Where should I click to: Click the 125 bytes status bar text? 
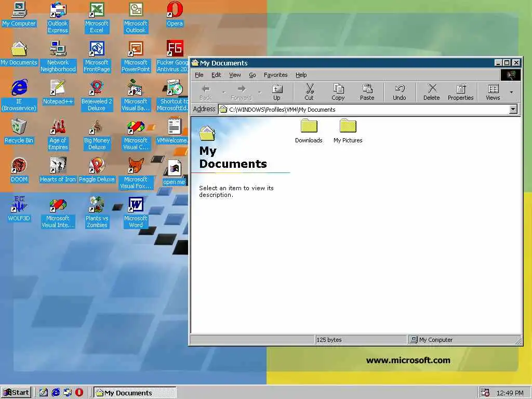(329, 340)
